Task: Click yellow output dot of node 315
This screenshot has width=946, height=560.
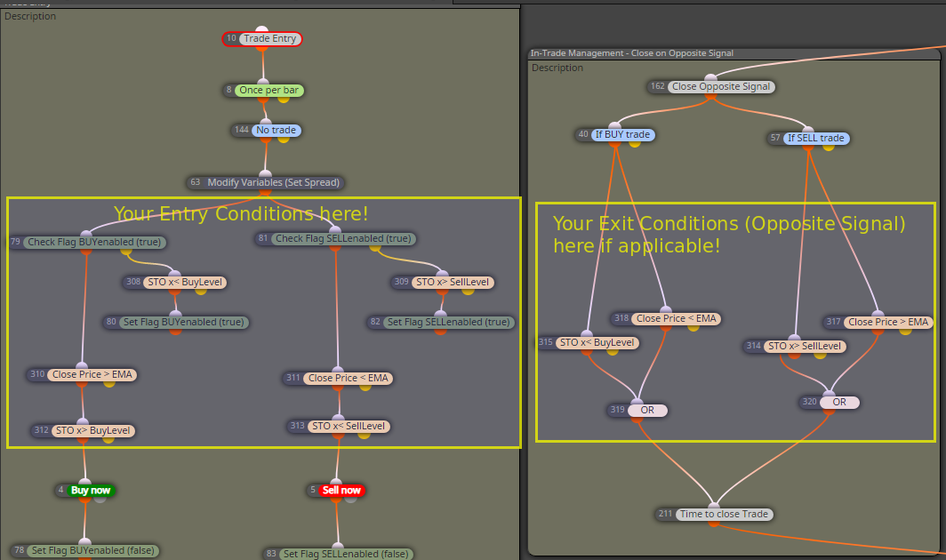Action: [613, 350]
